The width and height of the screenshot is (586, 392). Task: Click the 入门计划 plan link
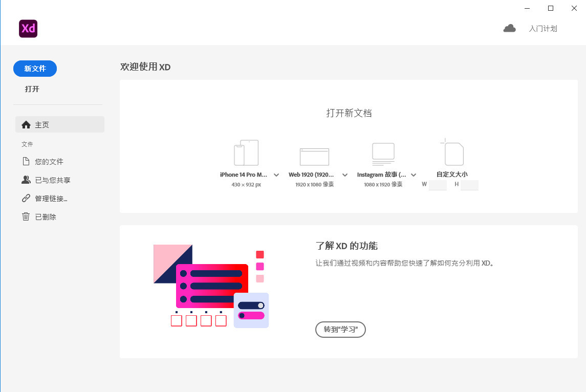(543, 29)
